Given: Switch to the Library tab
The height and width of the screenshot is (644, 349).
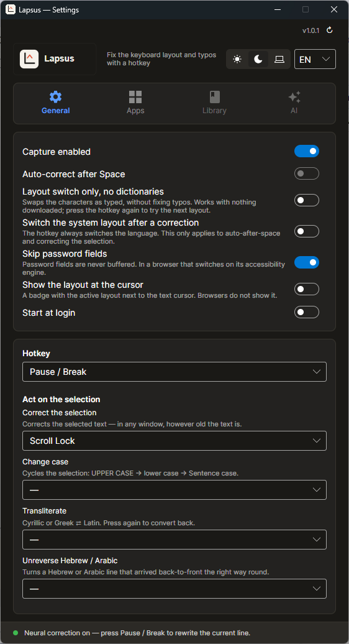Looking at the screenshot, I should 214,103.
